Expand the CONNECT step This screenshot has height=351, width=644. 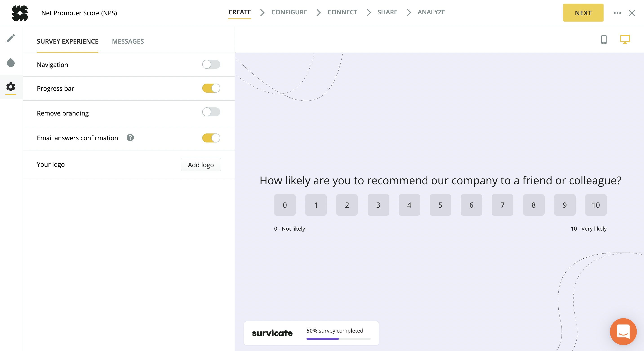pos(342,12)
